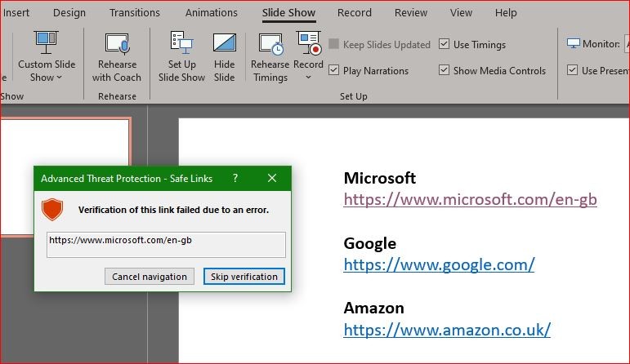
Task: Disable Play Narrations checkbox
Action: click(333, 70)
